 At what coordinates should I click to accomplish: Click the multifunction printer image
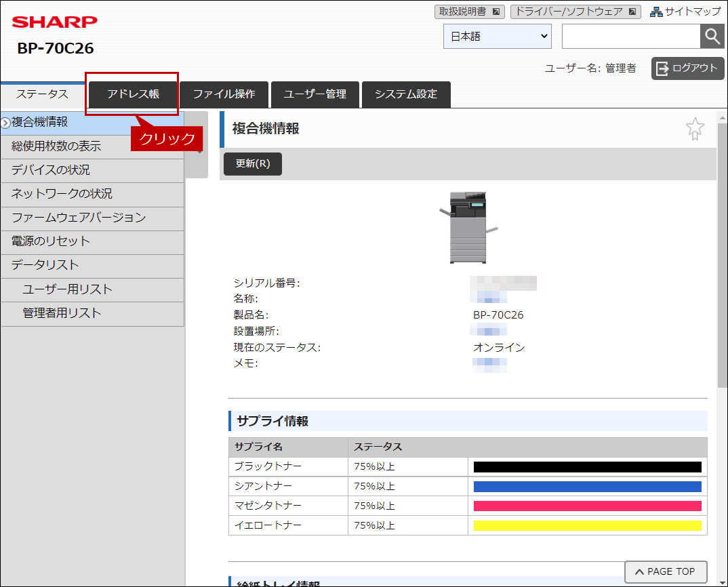[x=468, y=228]
